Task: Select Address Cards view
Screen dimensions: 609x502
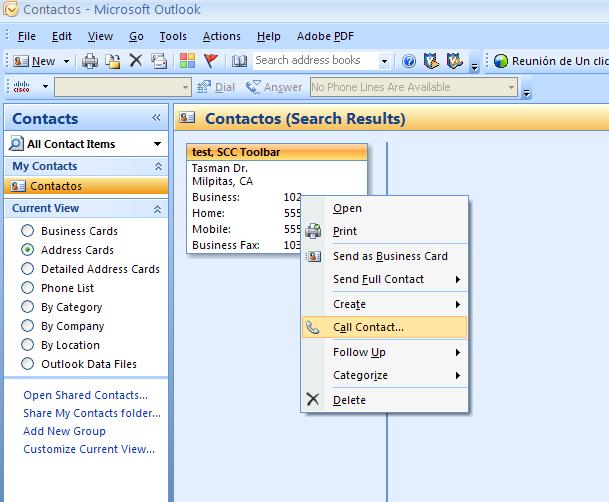Action: coord(28,250)
